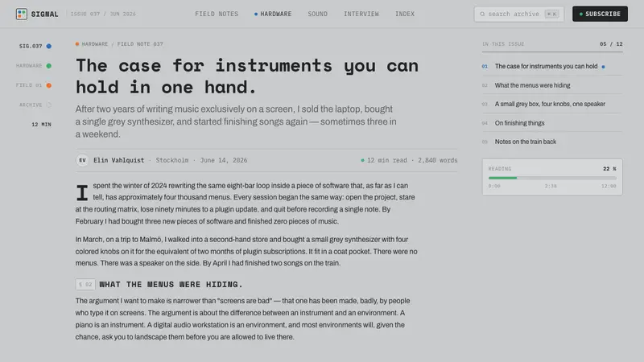The width and height of the screenshot is (644, 362).
Task: Click the 05 / 12 issue counter
Action: [x=611, y=44]
